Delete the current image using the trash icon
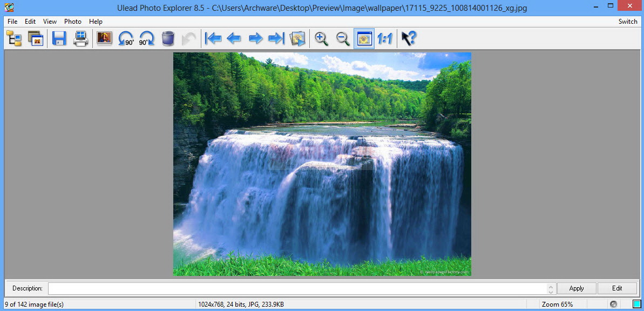This screenshot has width=644, height=311. click(x=168, y=38)
